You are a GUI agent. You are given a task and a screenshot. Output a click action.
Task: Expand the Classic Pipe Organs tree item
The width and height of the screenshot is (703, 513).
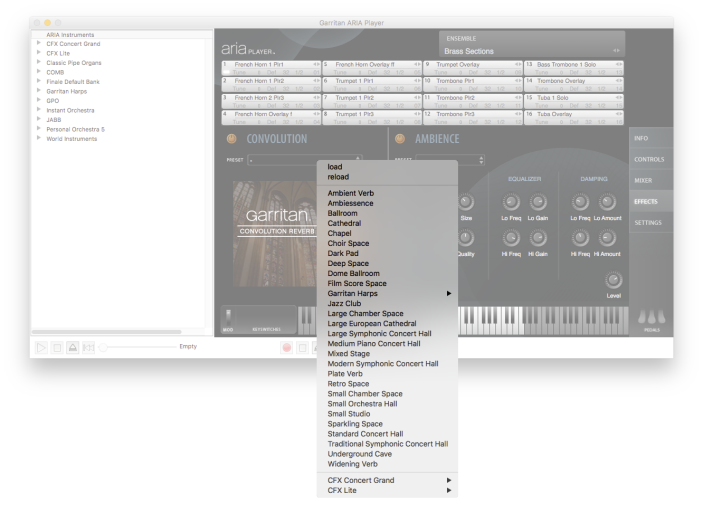(39, 62)
